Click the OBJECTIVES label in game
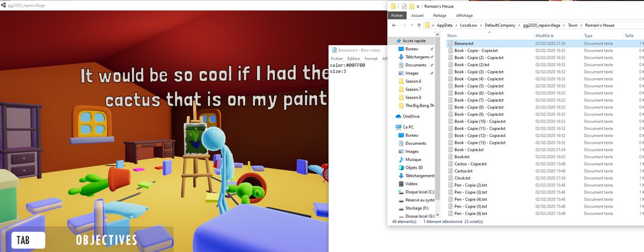The height and width of the screenshot is (252, 644). [106, 240]
